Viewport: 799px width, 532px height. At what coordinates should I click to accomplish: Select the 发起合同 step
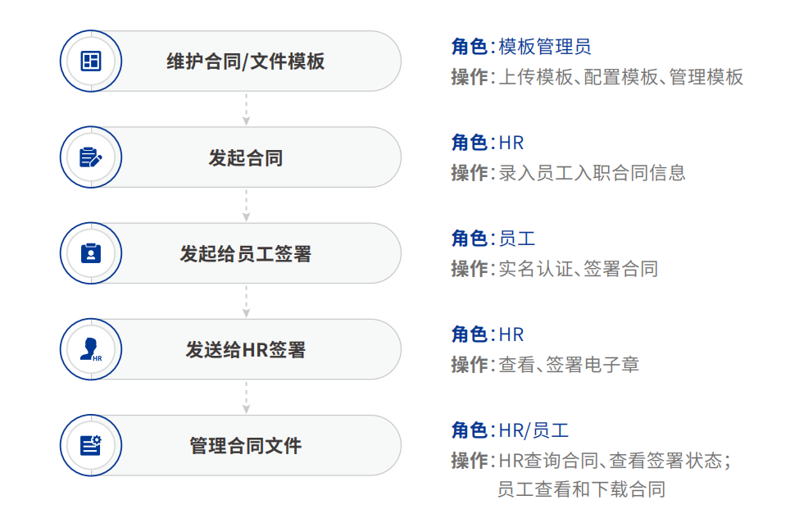click(246, 157)
